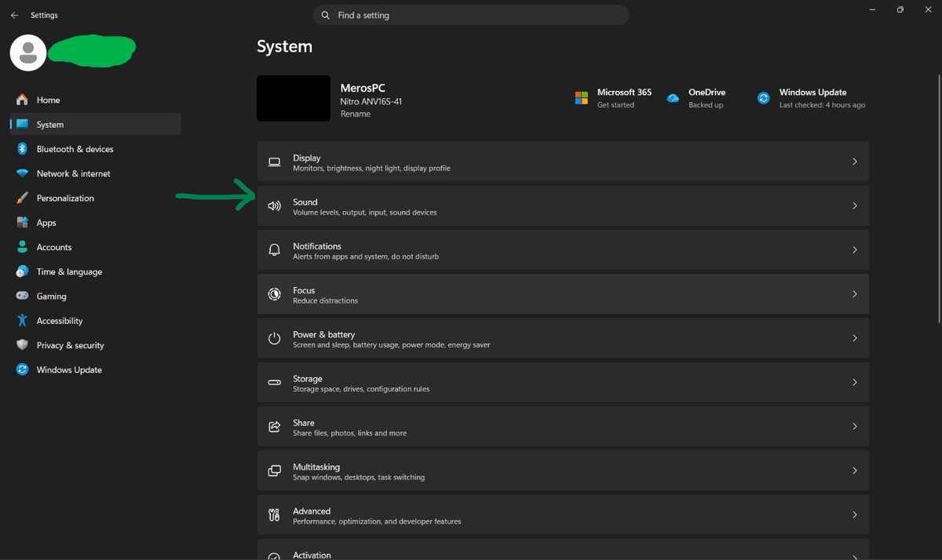
Task: Click the Accessibility figure icon
Action: 22,320
